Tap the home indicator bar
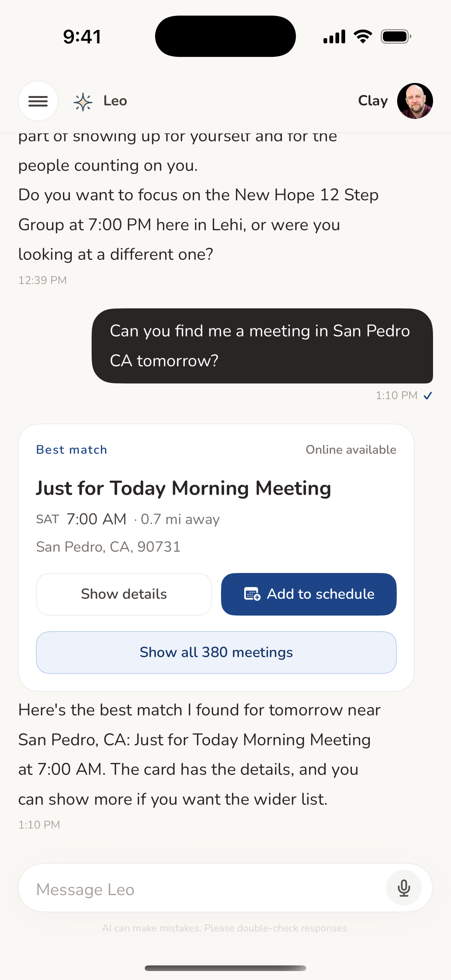Viewport: 451px width, 980px height. point(225,968)
